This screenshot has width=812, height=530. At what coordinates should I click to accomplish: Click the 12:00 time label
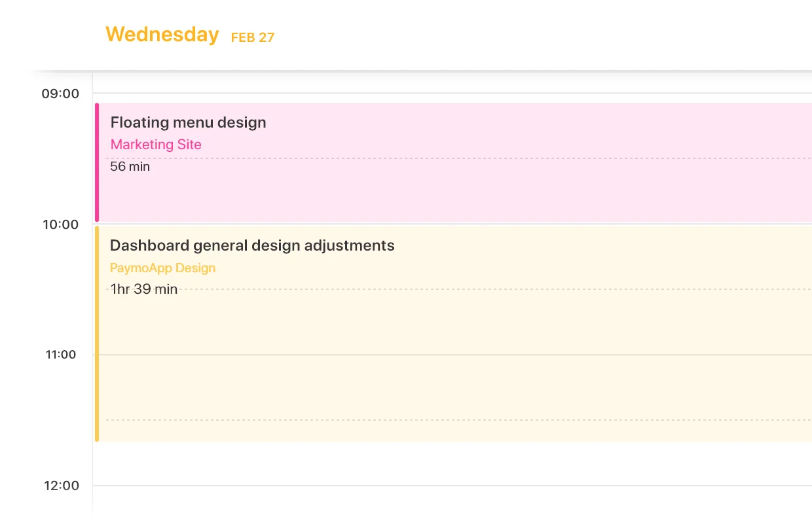pyautogui.click(x=62, y=486)
